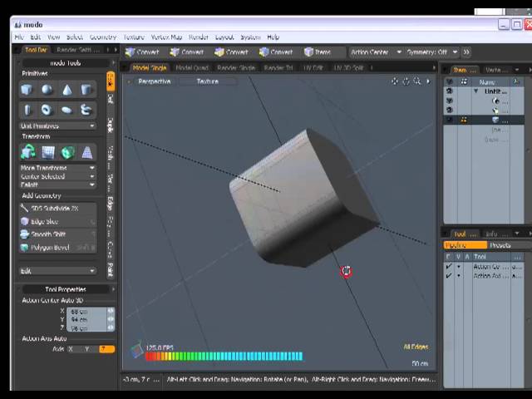The width and height of the screenshot is (532, 399).
Task: Switch to the UV Edit tab
Action: click(313, 68)
